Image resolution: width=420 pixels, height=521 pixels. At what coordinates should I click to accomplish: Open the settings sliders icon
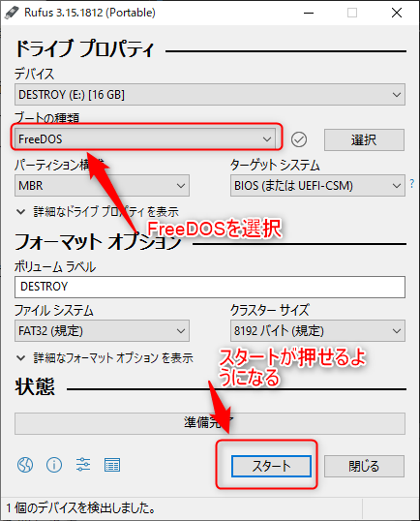pyautogui.click(x=83, y=465)
